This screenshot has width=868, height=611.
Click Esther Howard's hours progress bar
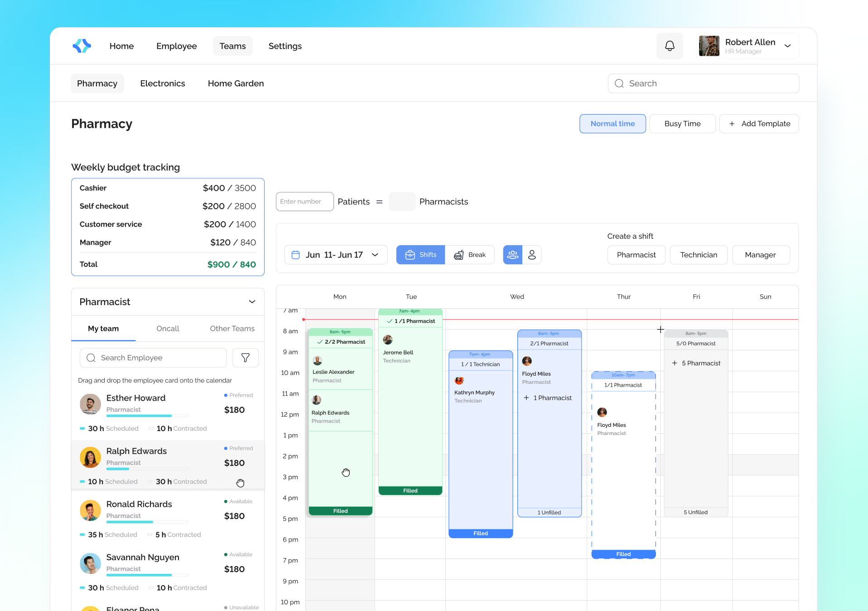147,416
